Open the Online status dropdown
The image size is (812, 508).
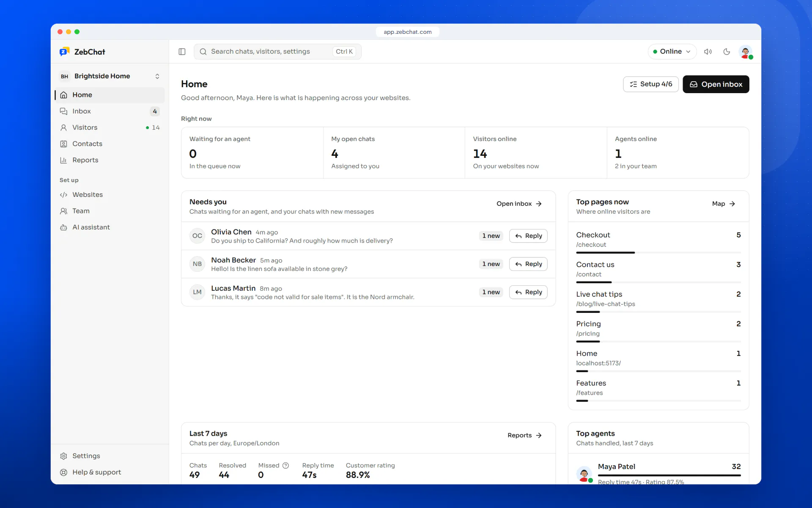click(x=672, y=52)
